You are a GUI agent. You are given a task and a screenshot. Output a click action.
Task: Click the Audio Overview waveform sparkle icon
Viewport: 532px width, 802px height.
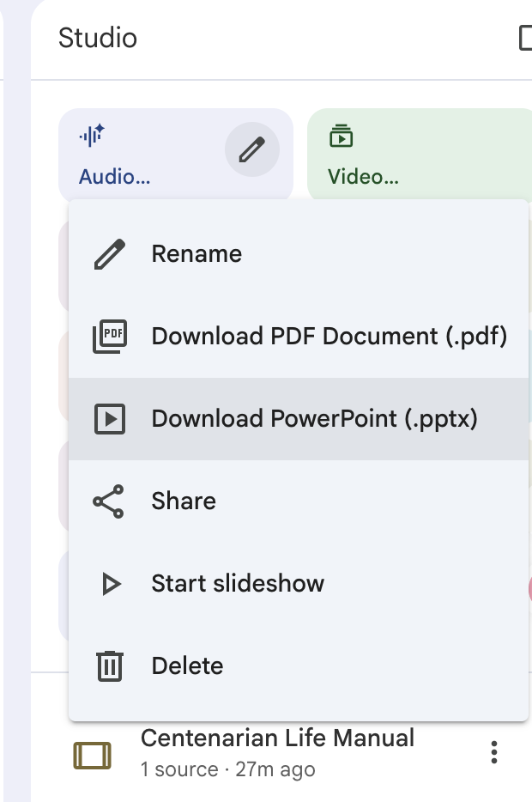[91, 136]
